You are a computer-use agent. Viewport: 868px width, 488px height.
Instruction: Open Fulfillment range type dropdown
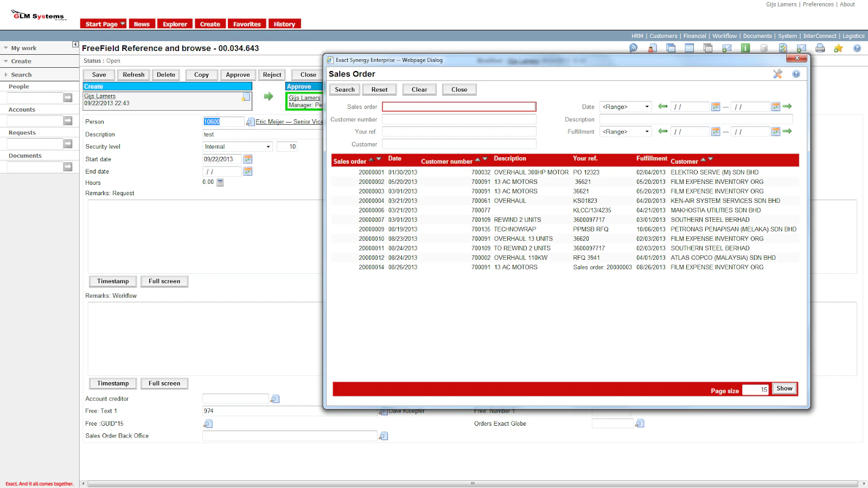pos(647,131)
